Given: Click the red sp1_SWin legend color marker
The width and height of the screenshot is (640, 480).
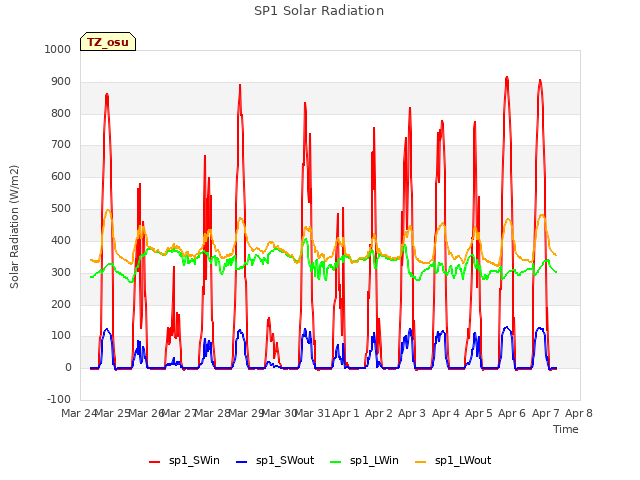Looking at the screenshot, I should (x=154, y=462).
